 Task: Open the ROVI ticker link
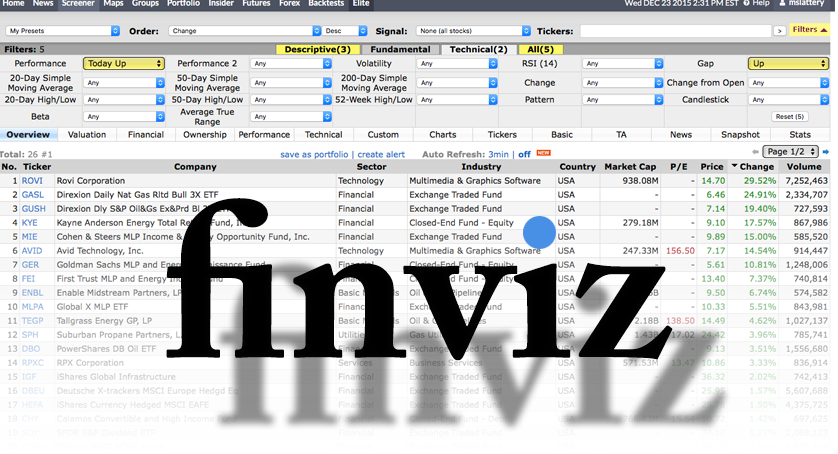(32, 181)
